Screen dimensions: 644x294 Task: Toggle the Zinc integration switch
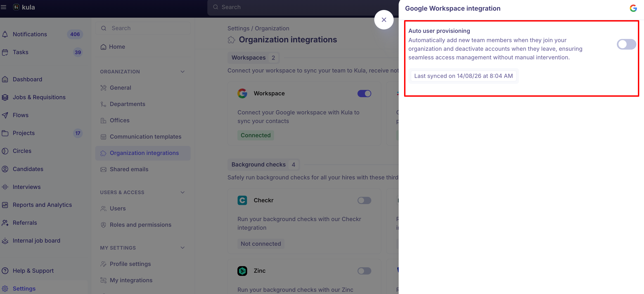(x=364, y=271)
